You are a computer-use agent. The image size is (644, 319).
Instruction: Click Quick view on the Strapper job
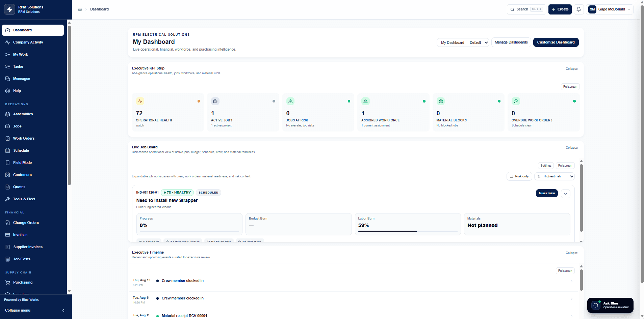point(547,193)
